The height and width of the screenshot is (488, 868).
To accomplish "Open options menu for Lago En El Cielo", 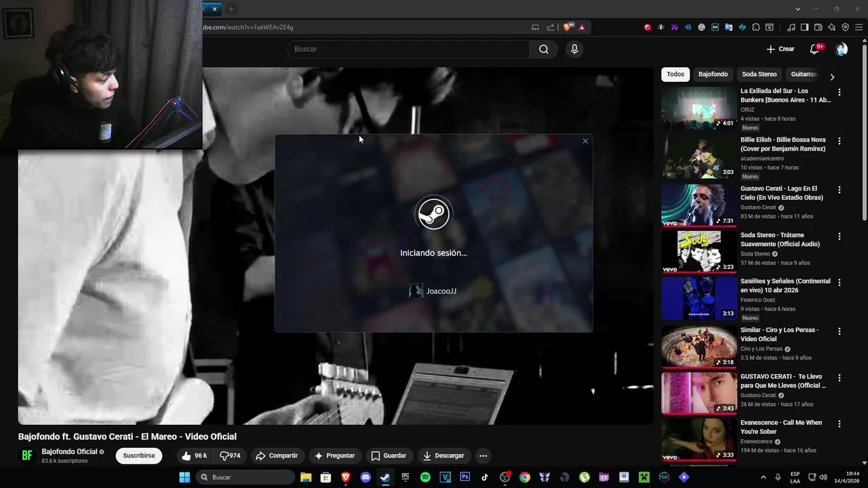I will pos(840,190).
